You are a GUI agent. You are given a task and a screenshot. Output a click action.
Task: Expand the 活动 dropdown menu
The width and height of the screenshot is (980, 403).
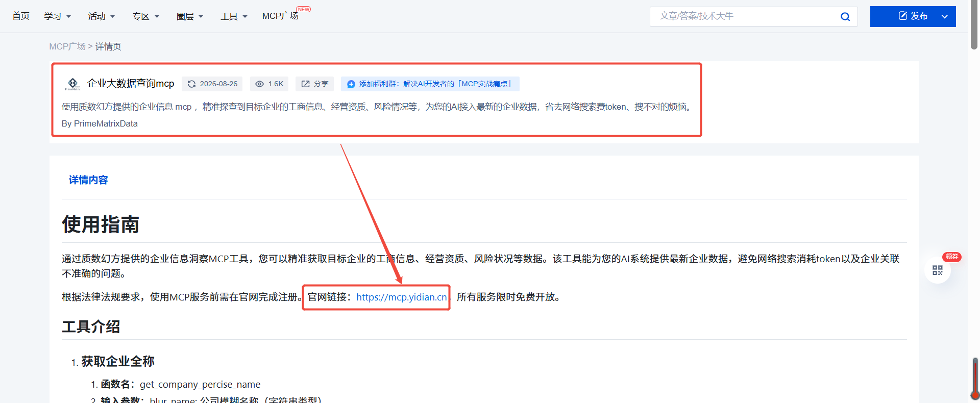coord(102,16)
